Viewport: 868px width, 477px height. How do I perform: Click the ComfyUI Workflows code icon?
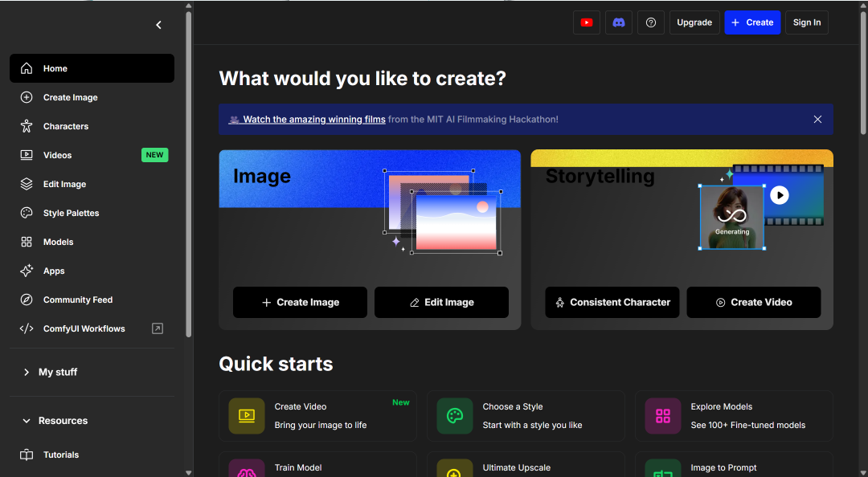pos(27,328)
